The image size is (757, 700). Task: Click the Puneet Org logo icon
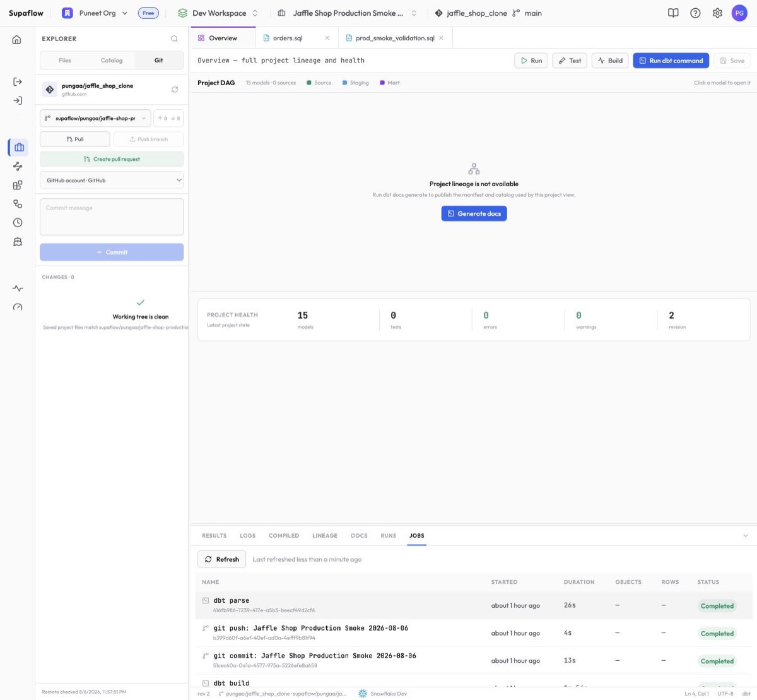coord(67,13)
